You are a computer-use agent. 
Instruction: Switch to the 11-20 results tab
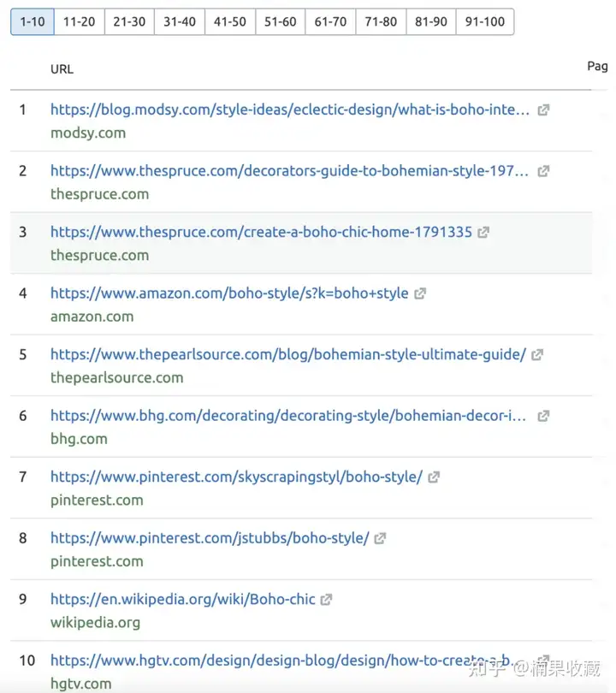tap(79, 21)
